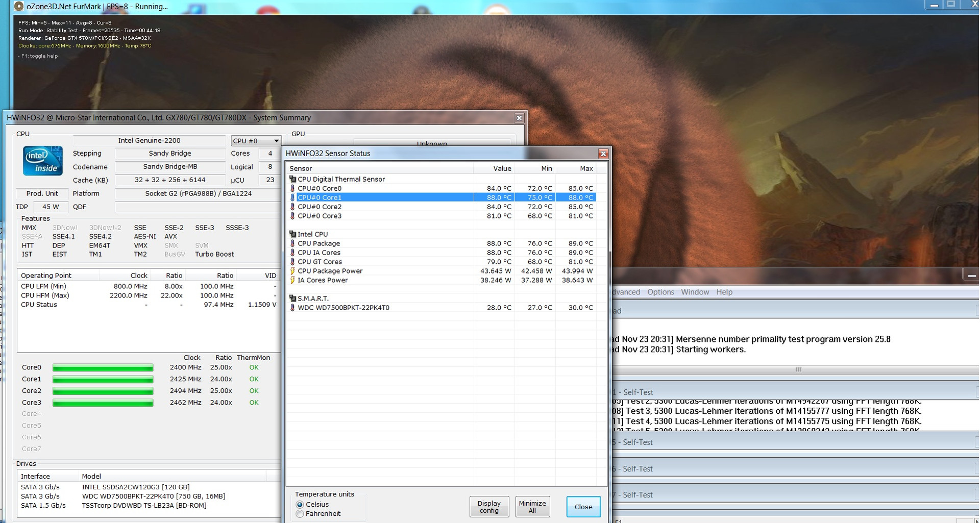This screenshot has width=980, height=523.
Task: Click lightning icon beside CPU Package Power
Action: [292, 271]
